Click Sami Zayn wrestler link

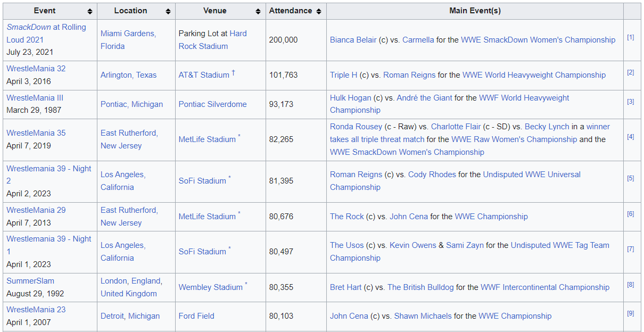[465, 245]
